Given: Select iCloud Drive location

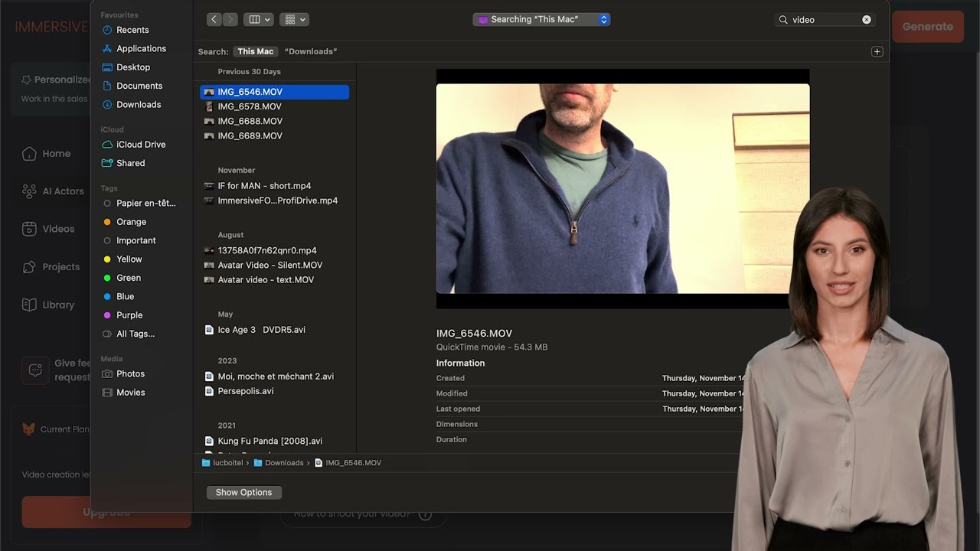Looking at the screenshot, I should 133,144.
